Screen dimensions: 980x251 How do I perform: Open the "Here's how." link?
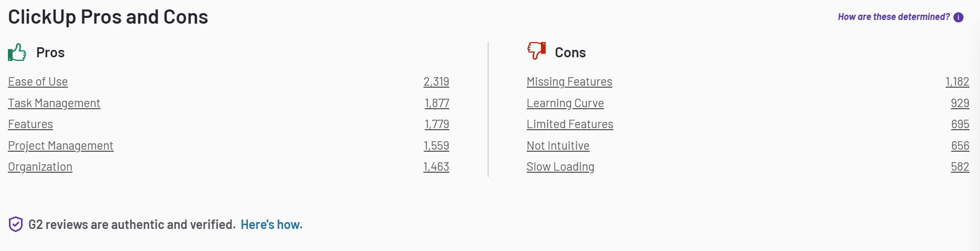[272, 225]
